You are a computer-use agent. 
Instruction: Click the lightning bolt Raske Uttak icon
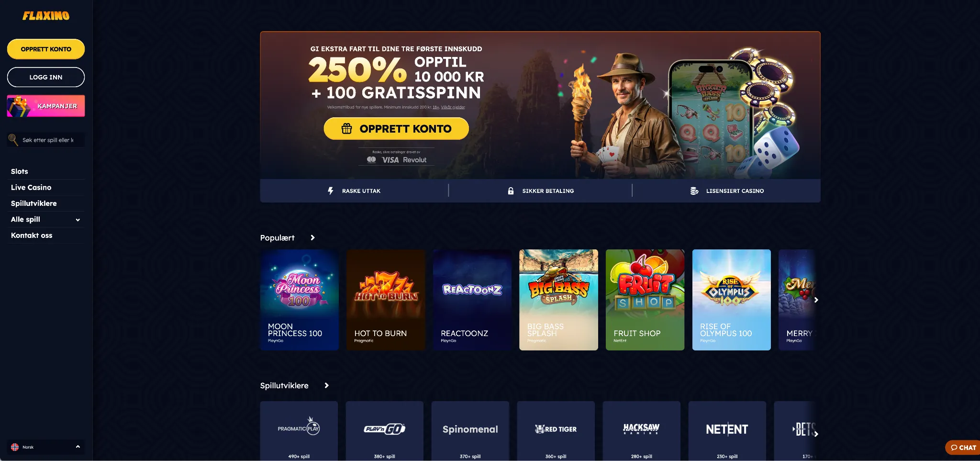click(330, 191)
